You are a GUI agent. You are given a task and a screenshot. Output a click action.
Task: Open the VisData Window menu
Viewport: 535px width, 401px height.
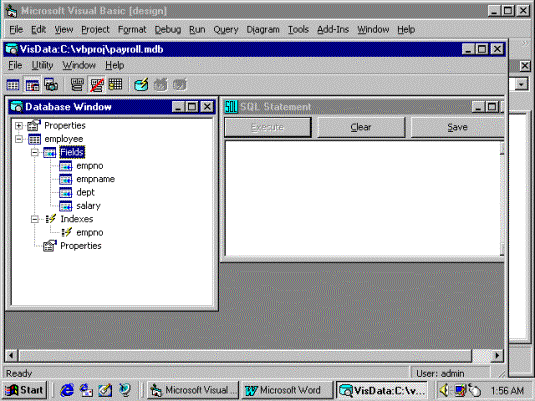pos(79,65)
